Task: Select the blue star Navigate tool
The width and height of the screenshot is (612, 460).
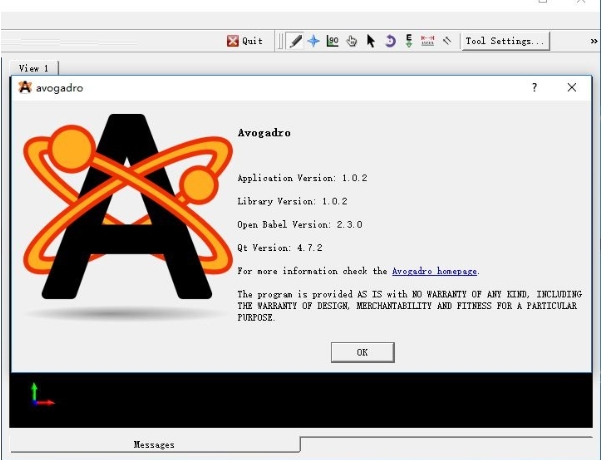Action: click(313, 41)
